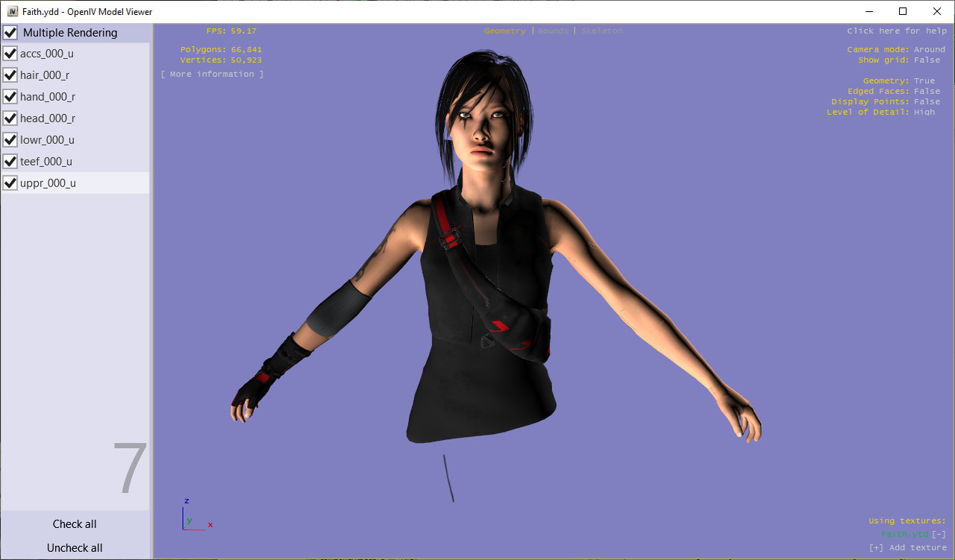Click the OpenIV icon in the title bar
This screenshot has height=560, width=955.
coord(13,11)
